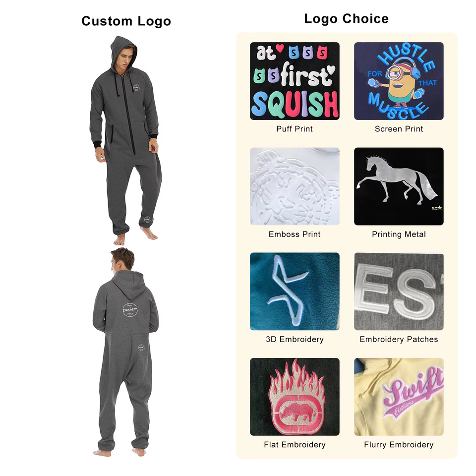
Task: Click the Emboss Print caption
Action: click(x=295, y=235)
